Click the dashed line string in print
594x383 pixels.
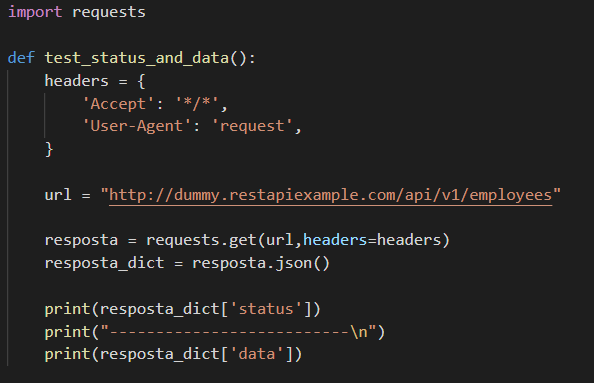coord(238,332)
